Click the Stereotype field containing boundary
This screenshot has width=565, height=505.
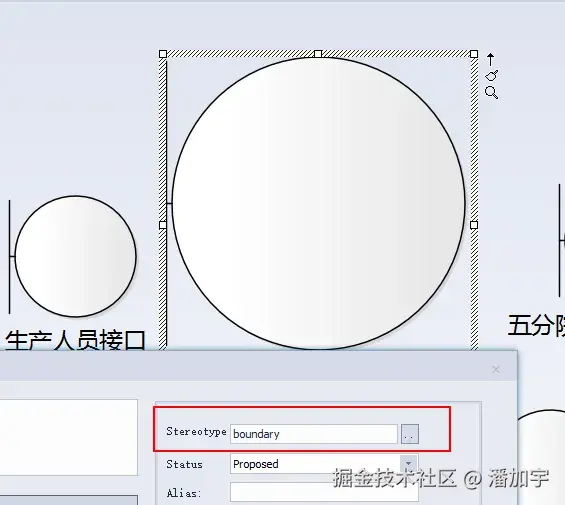point(314,434)
